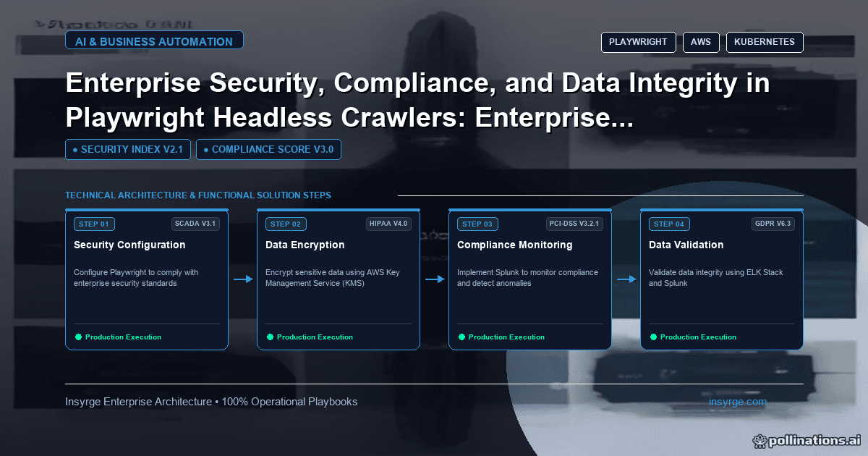Select the PLAYWRIGHT tag
Image resolution: width=868 pixels, height=456 pixels.
click(638, 42)
